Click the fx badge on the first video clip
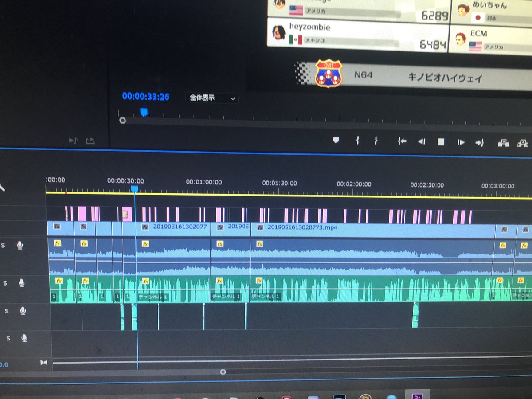 [x=57, y=226]
